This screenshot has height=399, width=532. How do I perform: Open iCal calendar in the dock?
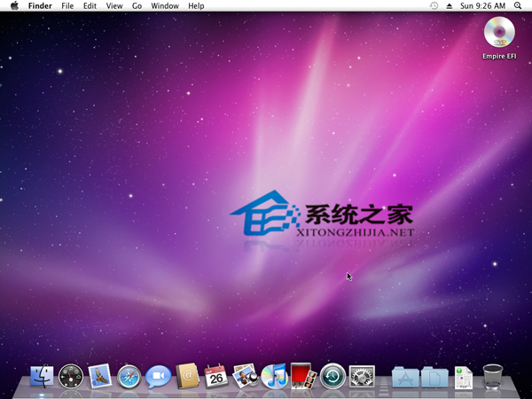tap(215, 377)
